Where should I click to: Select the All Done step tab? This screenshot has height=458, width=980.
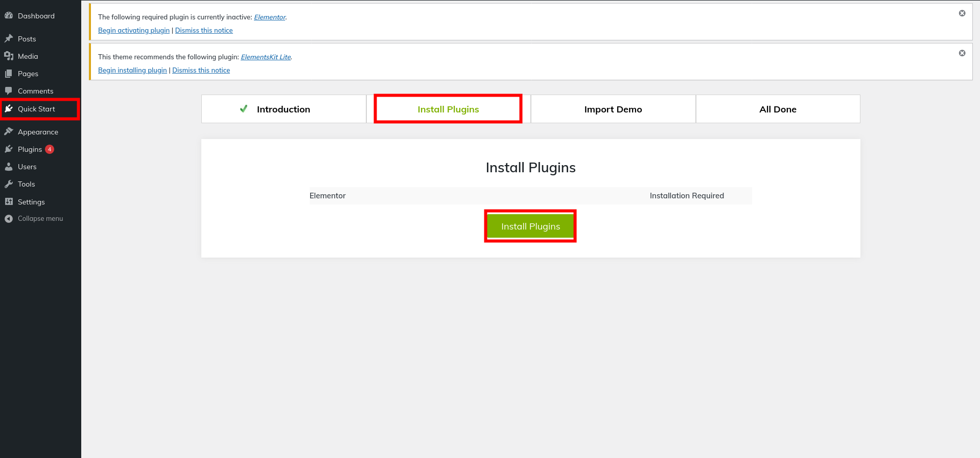777,109
